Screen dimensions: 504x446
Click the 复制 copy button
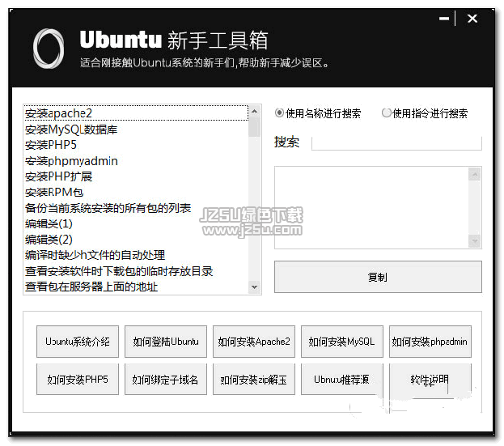[378, 277]
